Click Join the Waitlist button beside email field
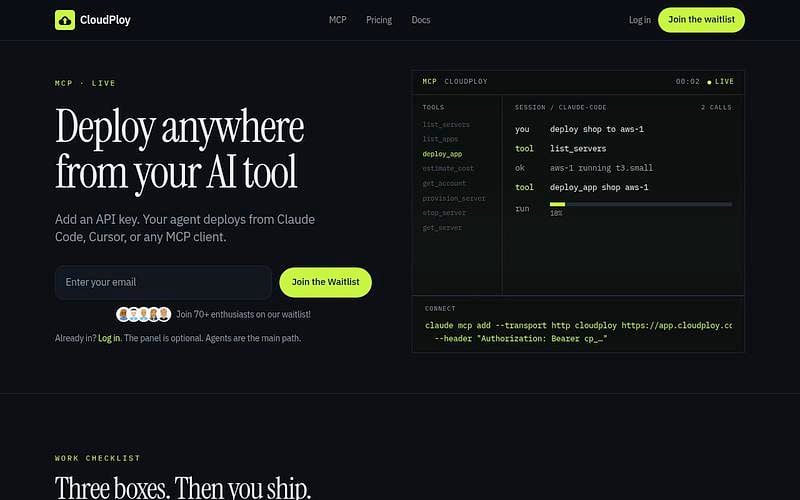Screen dimensions: 800x500 326,282
